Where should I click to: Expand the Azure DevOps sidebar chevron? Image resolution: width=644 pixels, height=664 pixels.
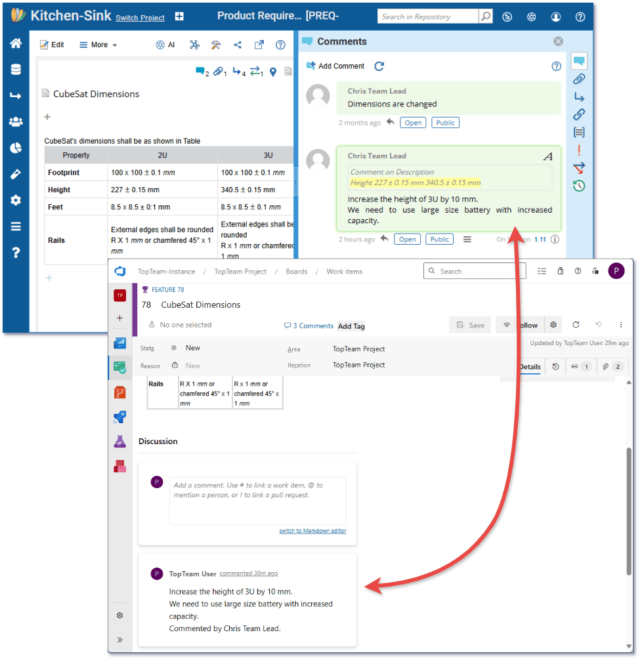tap(119, 639)
